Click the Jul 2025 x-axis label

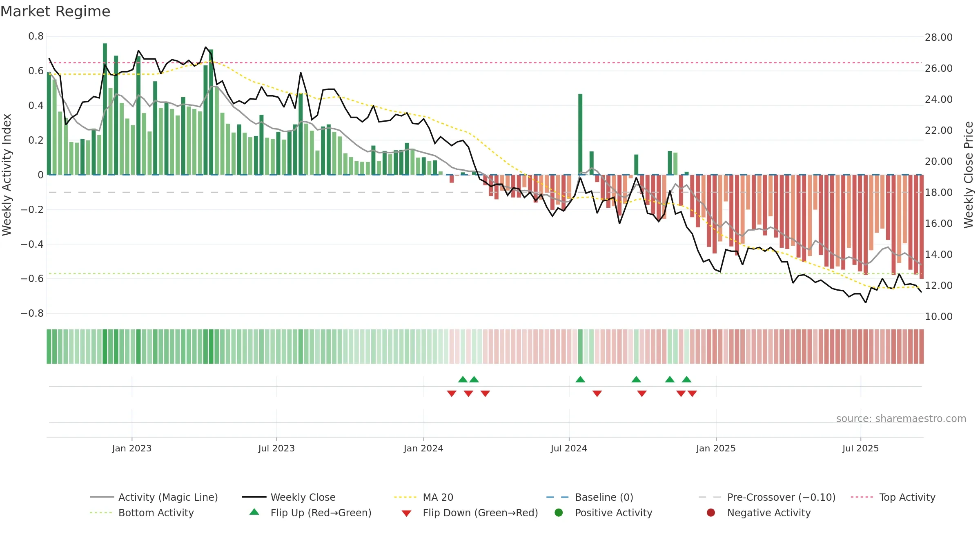[x=860, y=449]
